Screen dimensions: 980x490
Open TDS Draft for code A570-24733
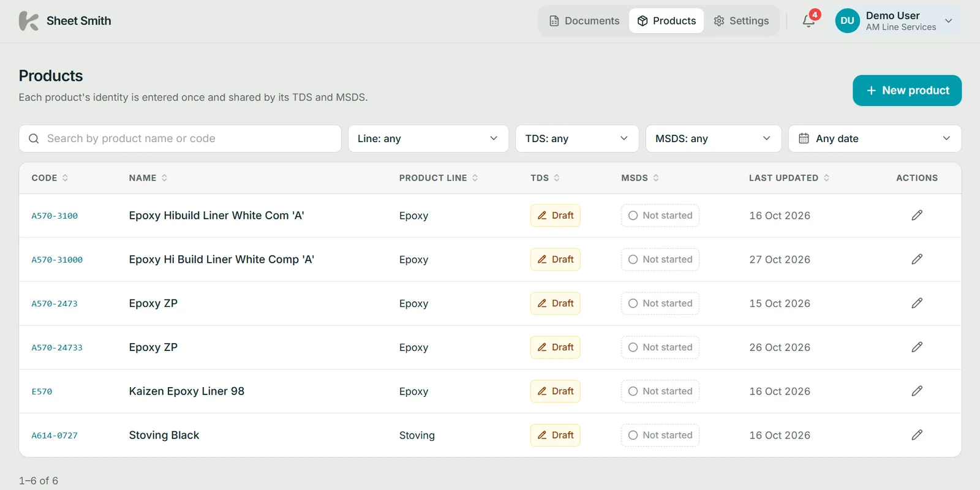tap(556, 347)
